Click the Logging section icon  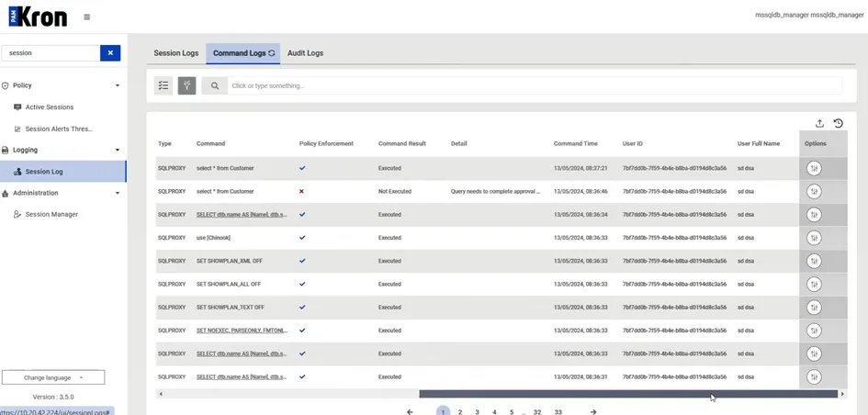6,150
